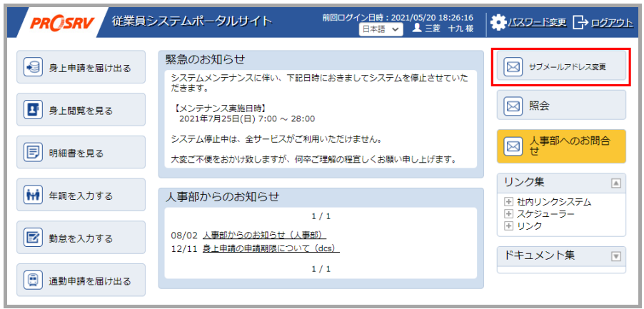Open the 日本語 language dropdown
644x309 pixels.
pos(381,29)
